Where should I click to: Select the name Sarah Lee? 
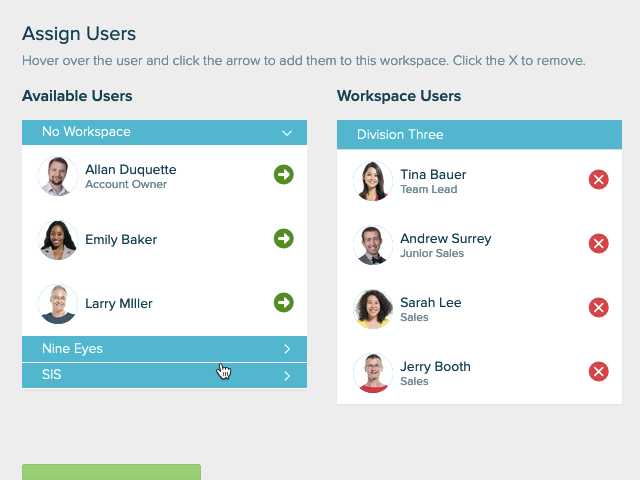pos(431,302)
